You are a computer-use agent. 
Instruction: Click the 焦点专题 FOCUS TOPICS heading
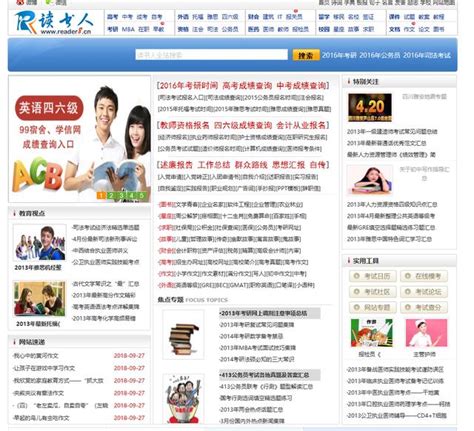[192, 300]
